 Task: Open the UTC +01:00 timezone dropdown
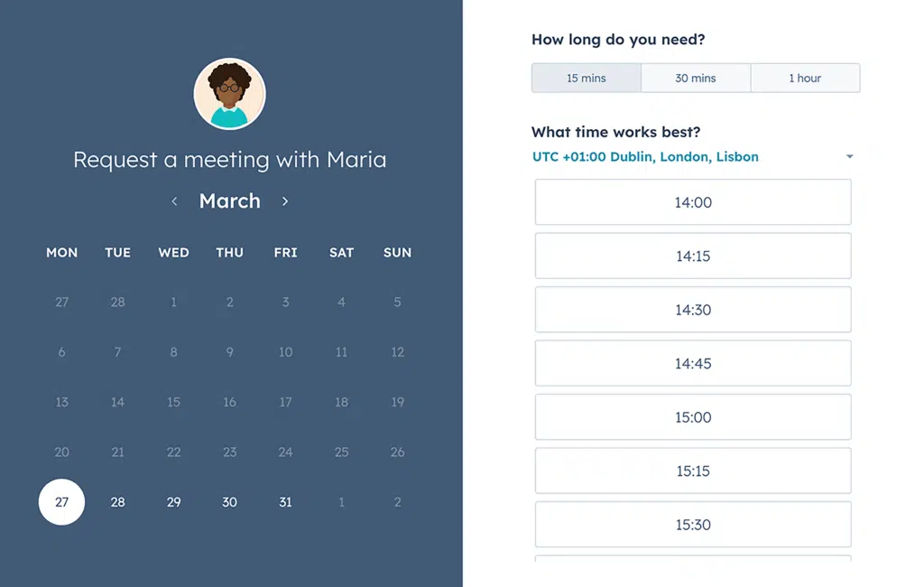click(645, 157)
